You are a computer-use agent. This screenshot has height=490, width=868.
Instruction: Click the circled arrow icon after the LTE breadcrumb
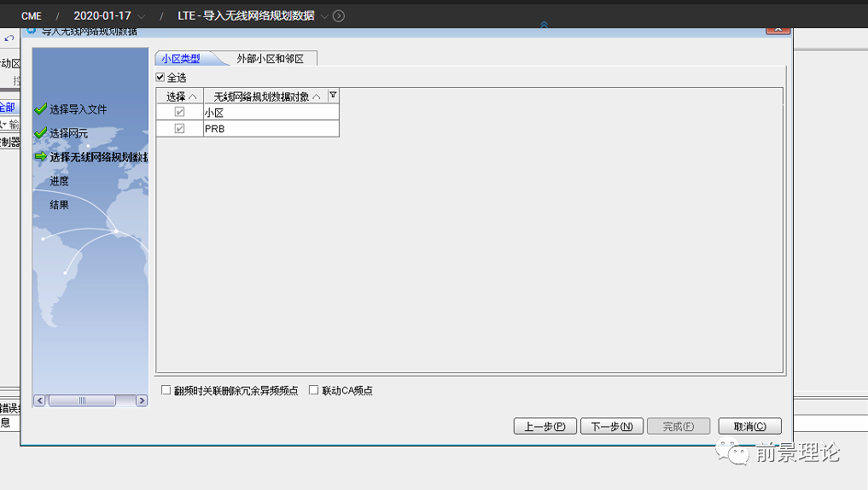pyautogui.click(x=339, y=16)
